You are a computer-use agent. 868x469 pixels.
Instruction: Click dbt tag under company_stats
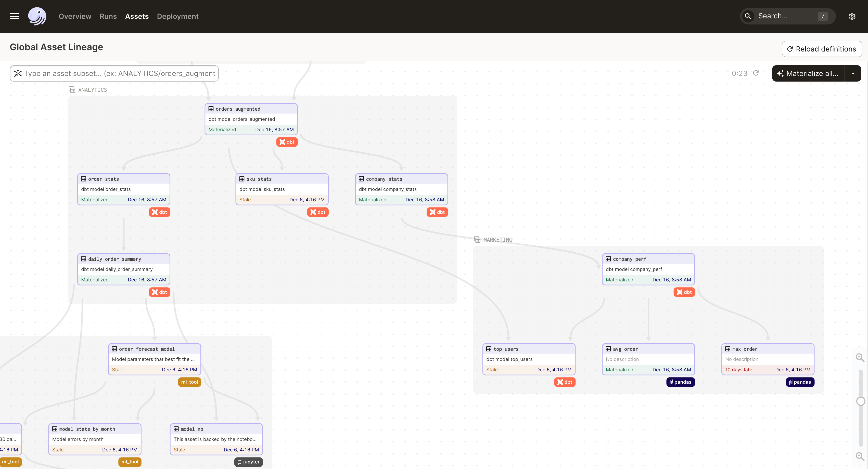(x=437, y=212)
